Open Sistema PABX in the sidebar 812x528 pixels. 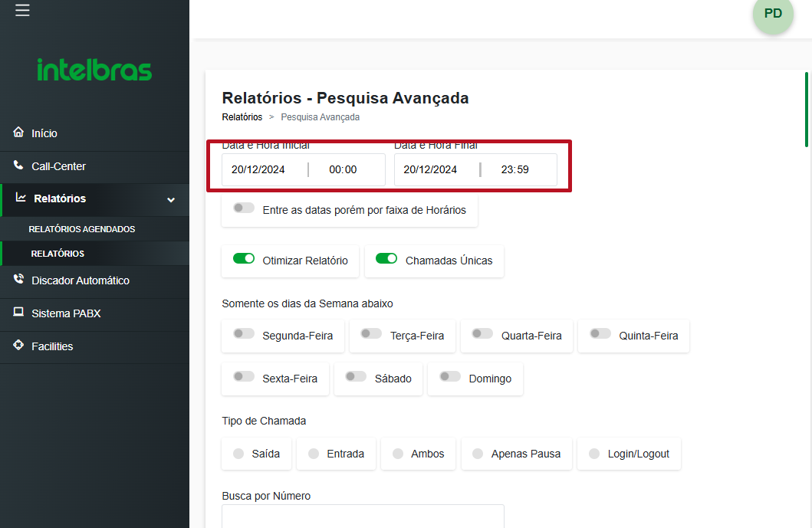coord(95,313)
